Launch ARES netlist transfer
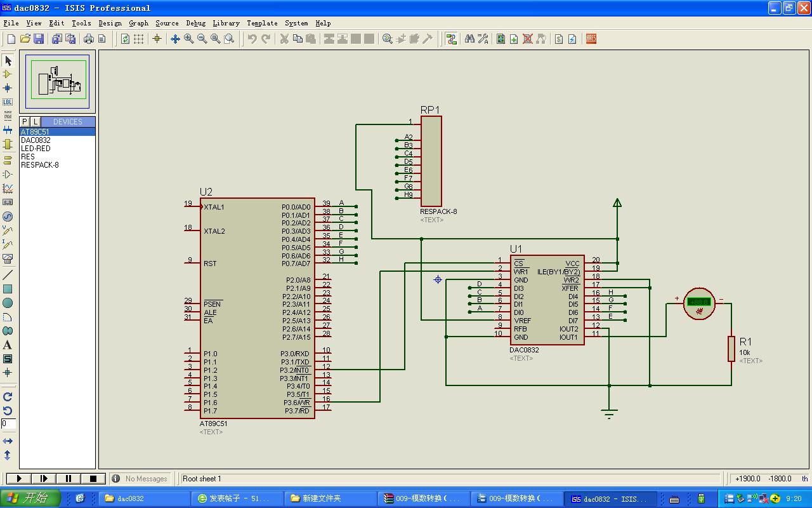812x508 pixels. 591,39
